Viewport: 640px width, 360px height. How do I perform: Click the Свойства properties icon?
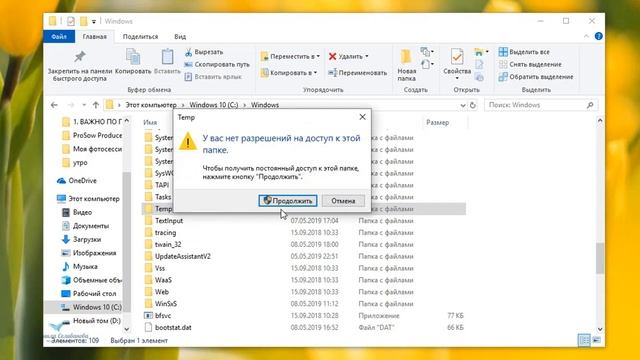pos(457,57)
